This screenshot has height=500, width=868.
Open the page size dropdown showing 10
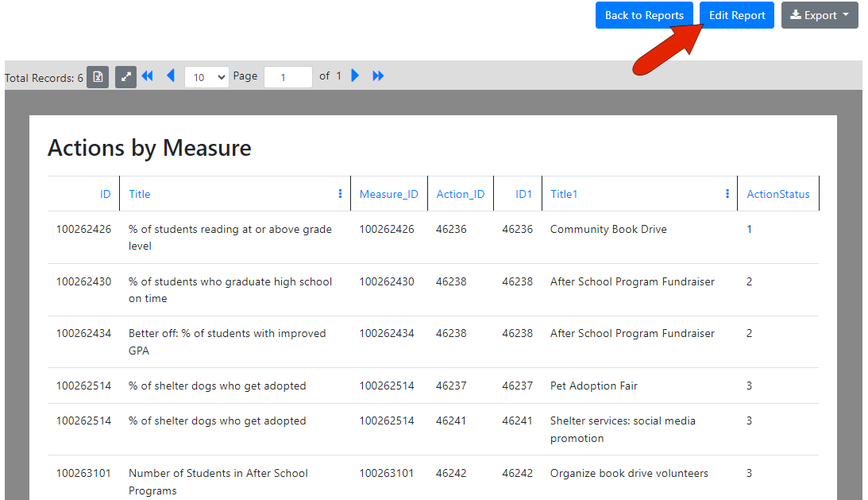206,77
